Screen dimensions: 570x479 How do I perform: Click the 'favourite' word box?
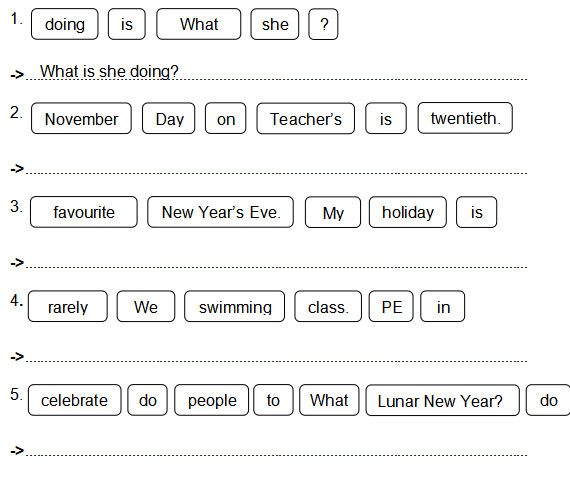coord(84,212)
